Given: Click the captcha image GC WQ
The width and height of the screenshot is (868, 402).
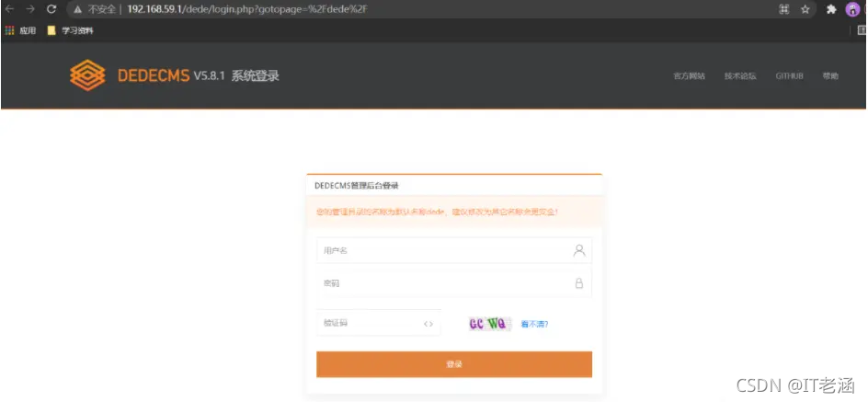Looking at the screenshot, I should tap(489, 324).
